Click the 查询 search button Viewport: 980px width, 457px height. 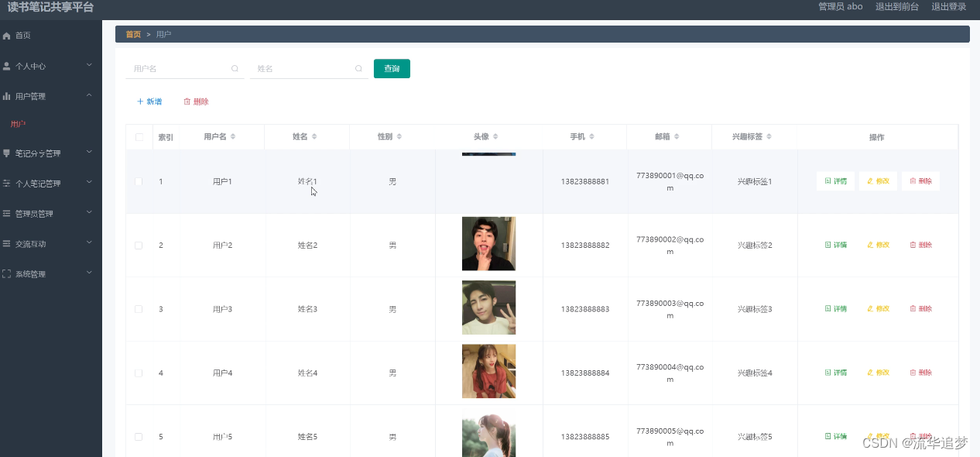[x=392, y=68]
